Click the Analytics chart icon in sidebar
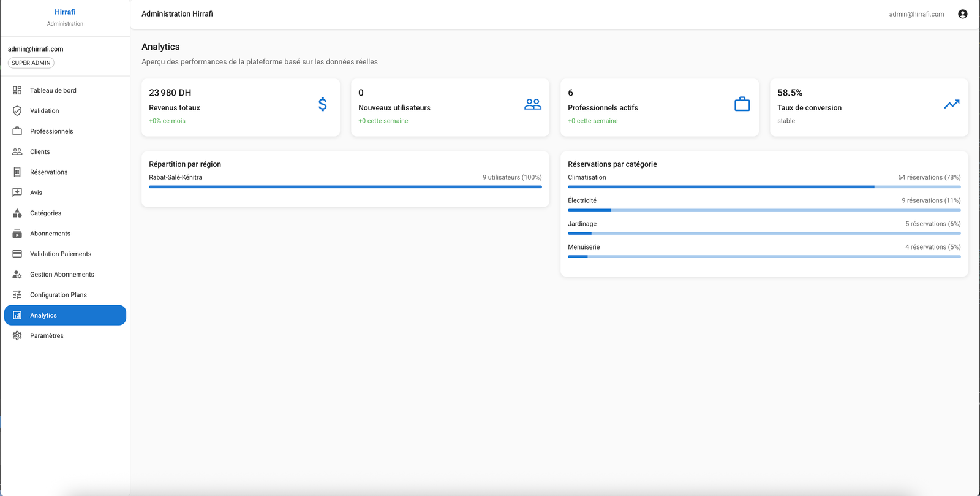Image resolution: width=980 pixels, height=496 pixels. (x=17, y=315)
